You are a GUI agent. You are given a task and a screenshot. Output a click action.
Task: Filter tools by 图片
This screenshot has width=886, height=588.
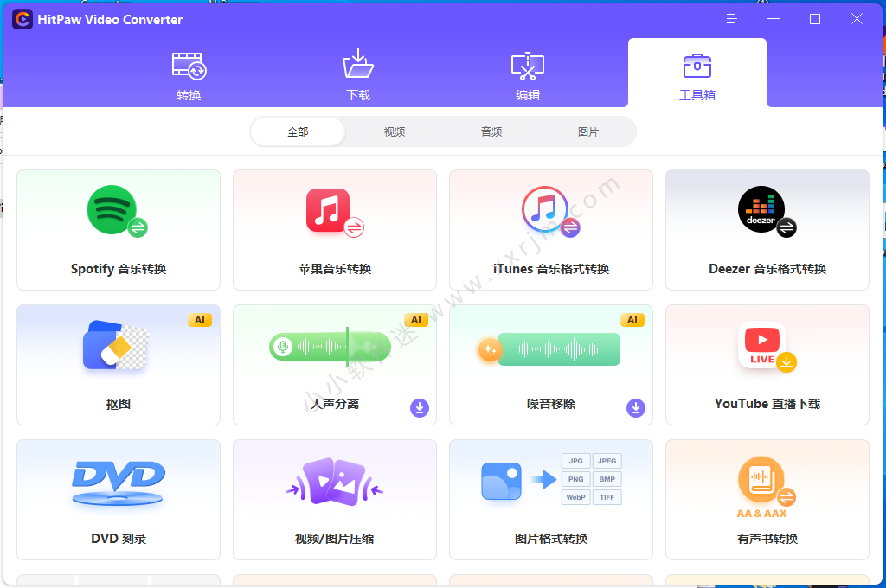point(588,131)
